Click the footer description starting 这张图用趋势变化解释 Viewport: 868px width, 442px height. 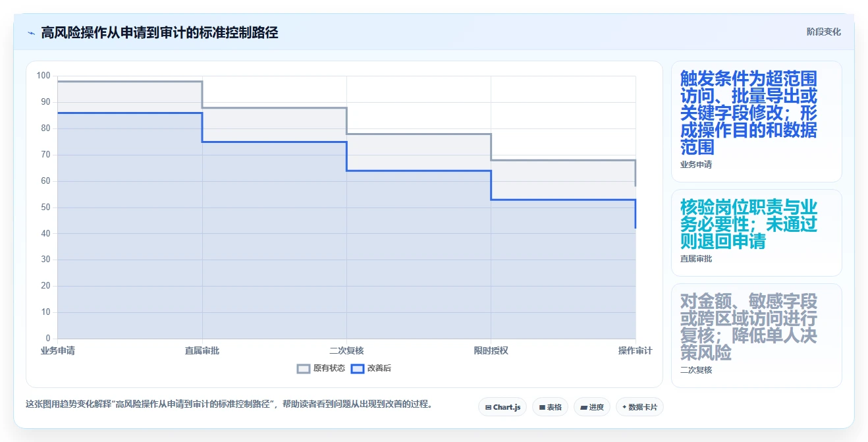(229, 404)
